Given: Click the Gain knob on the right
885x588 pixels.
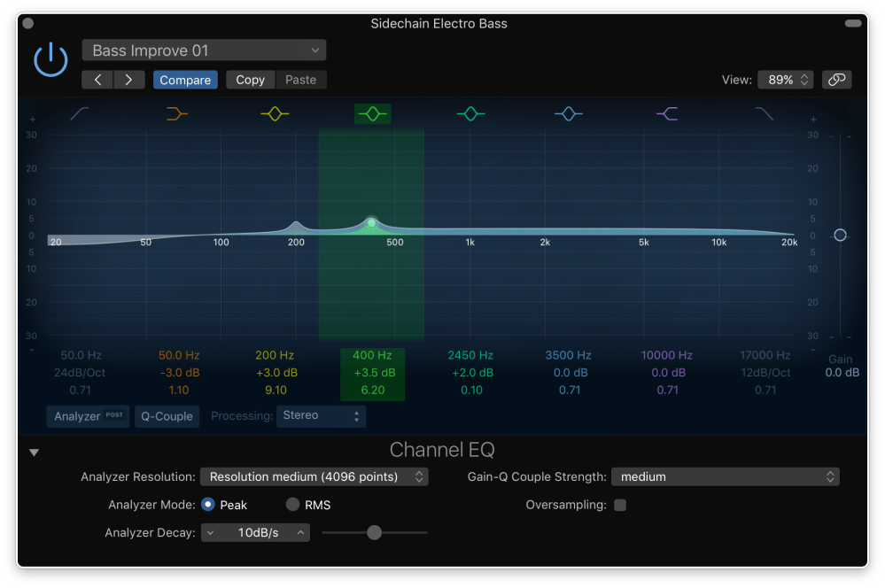Looking at the screenshot, I should (x=839, y=235).
